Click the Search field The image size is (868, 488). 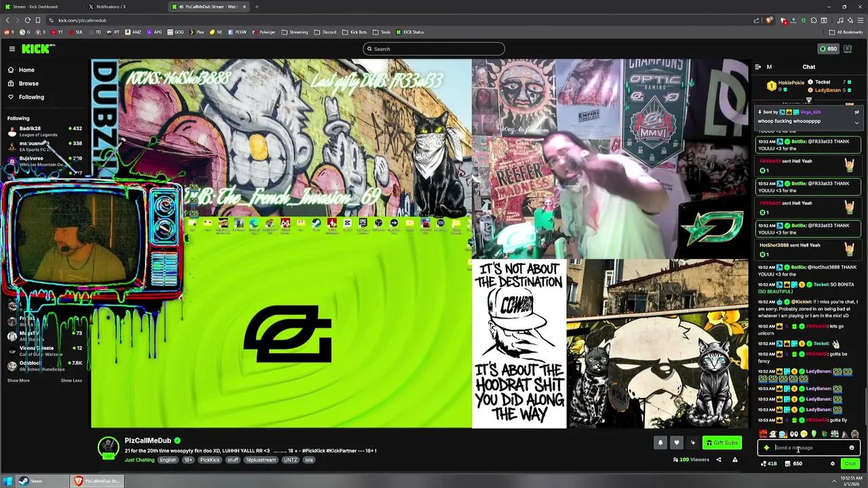click(x=434, y=49)
